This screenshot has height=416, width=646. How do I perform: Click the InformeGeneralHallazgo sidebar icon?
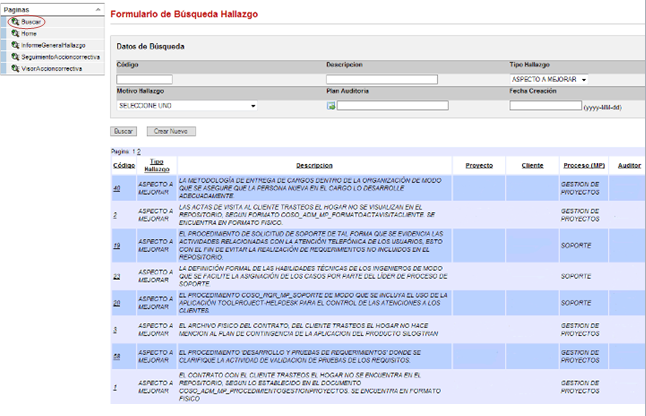coord(15,45)
